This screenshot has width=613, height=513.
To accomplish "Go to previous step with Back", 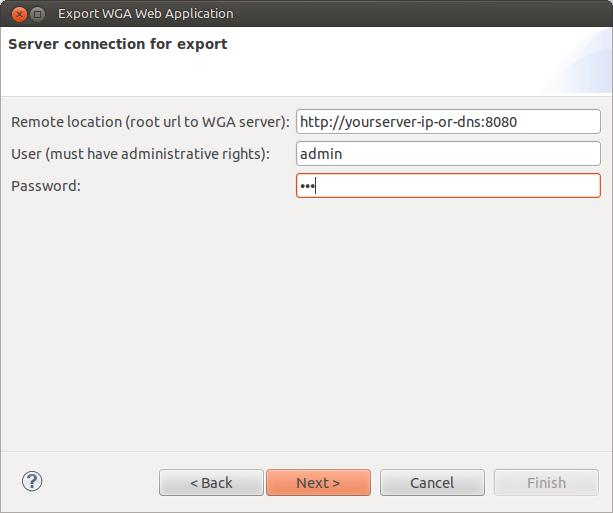I will 211,483.
